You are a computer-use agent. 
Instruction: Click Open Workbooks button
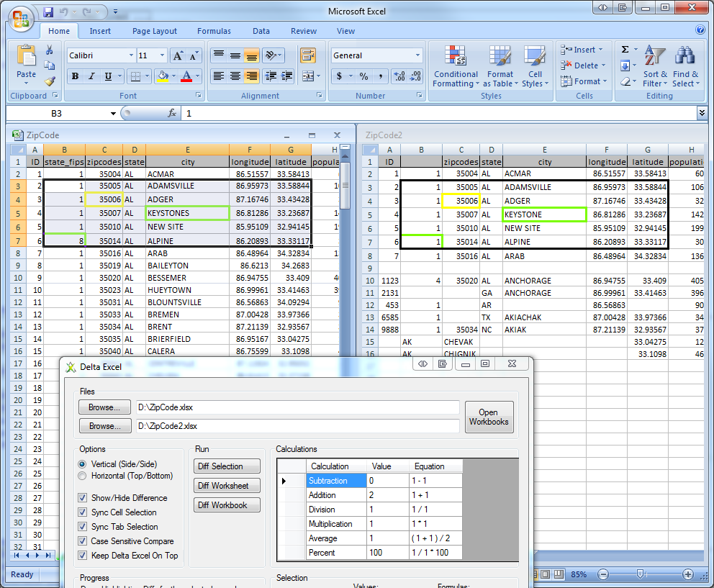[489, 417]
